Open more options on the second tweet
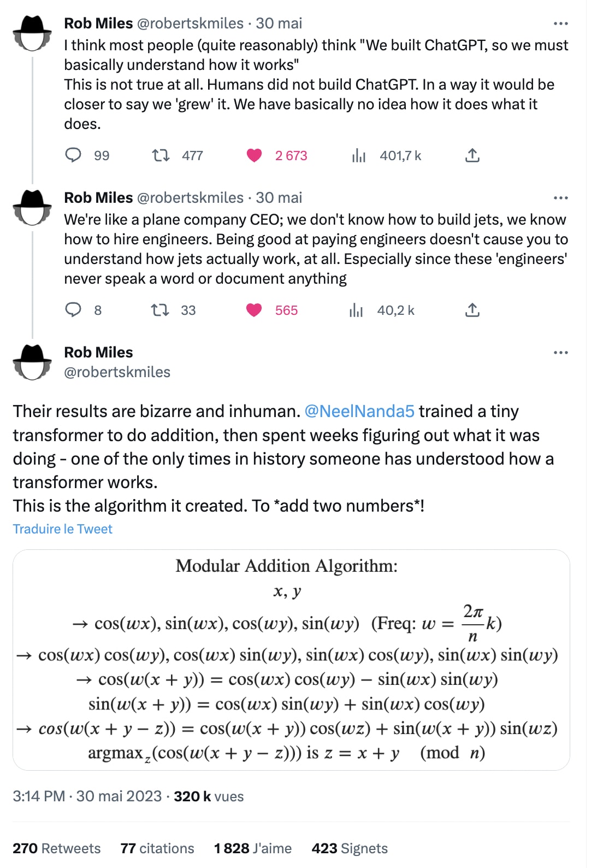This screenshot has width=603, height=868. [x=560, y=198]
